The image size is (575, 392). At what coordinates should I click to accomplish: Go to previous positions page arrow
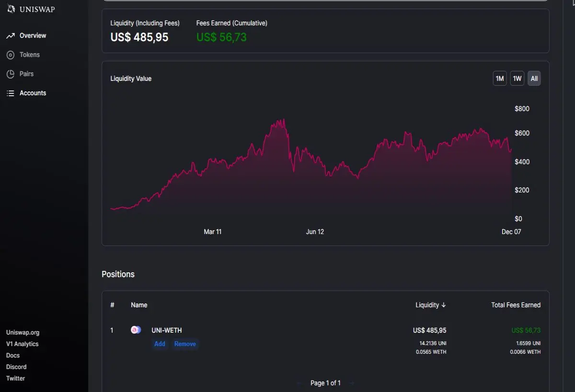tap(299, 383)
